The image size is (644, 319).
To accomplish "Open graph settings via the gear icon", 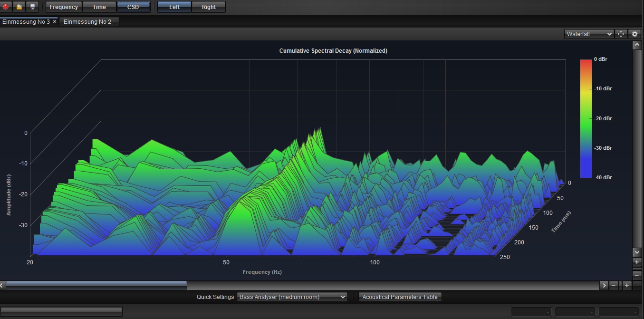I will click(634, 34).
